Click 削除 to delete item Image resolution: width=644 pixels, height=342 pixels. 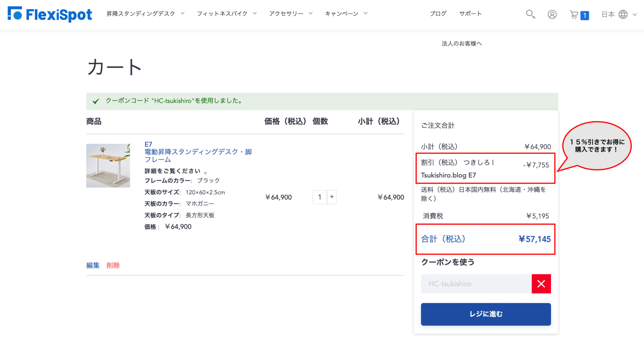(113, 265)
